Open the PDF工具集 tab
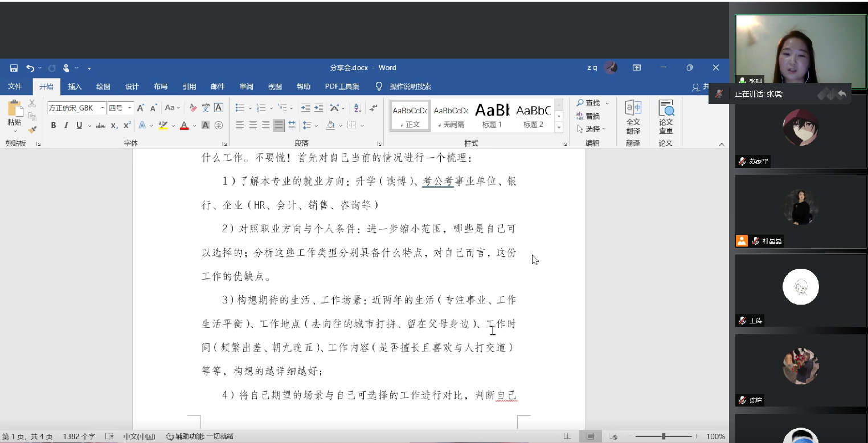 tap(342, 87)
